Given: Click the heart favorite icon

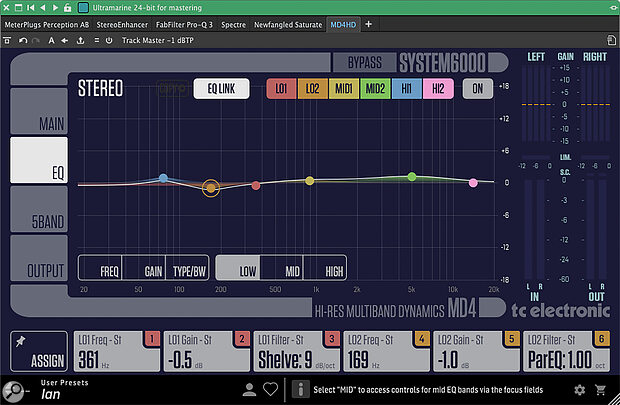Looking at the screenshot, I should (x=270, y=389).
